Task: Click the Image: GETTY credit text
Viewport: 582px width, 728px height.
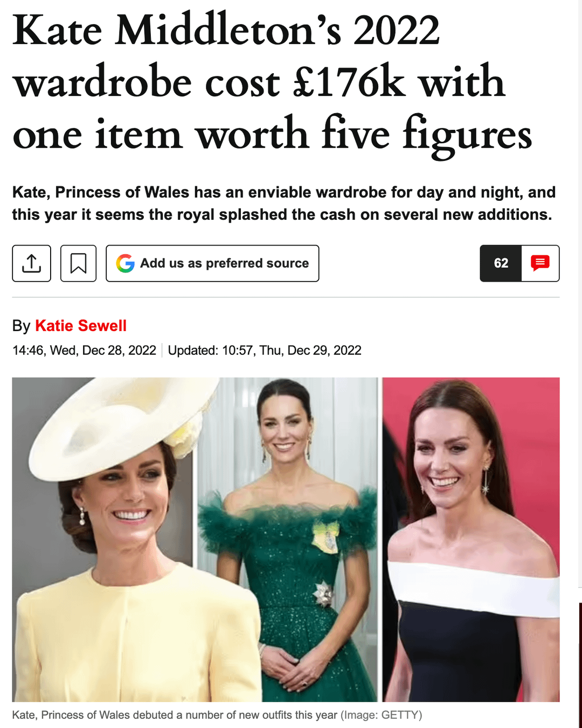Action: 382,715
